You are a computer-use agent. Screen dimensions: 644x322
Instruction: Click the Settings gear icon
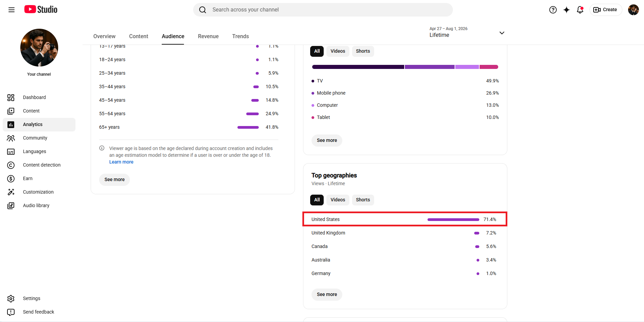tap(11, 299)
